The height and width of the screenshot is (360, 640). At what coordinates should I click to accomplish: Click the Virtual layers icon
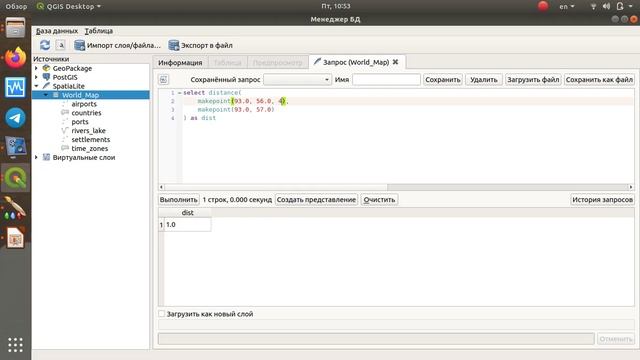click(47, 157)
